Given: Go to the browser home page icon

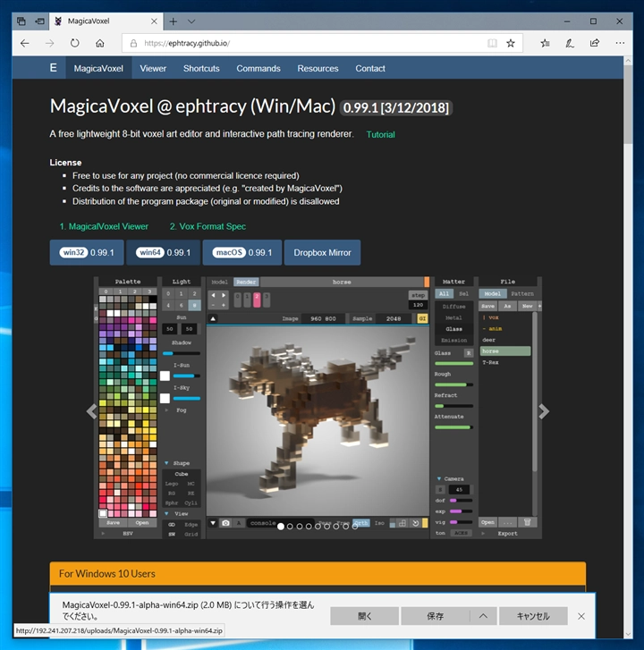Looking at the screenshot, I should [x=100, y=43].
